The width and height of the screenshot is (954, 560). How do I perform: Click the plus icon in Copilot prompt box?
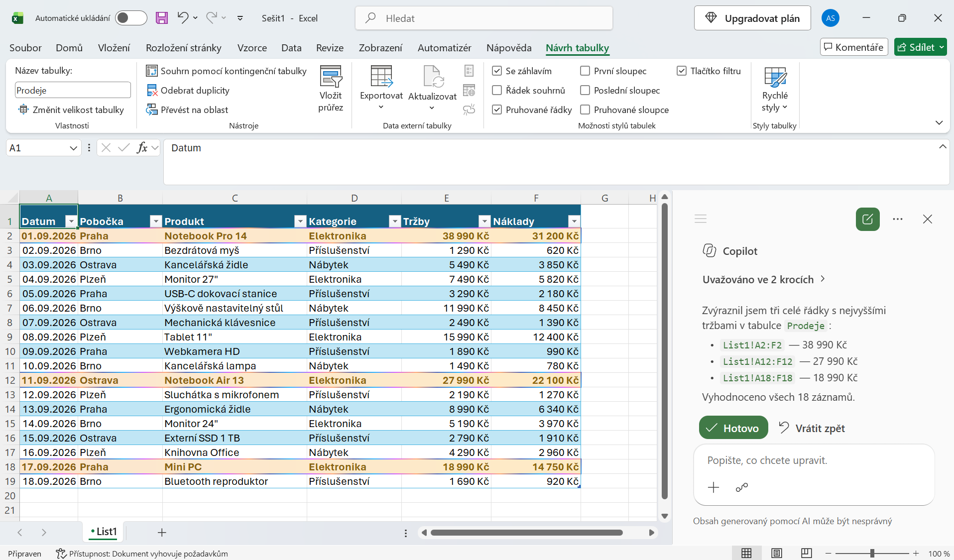(x=713, y=487)
